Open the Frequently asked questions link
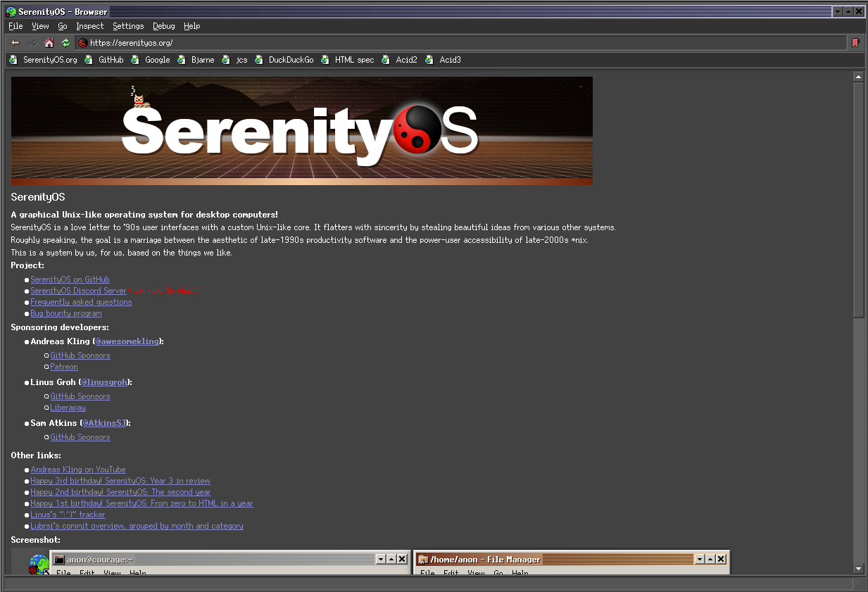 (80, 301)
